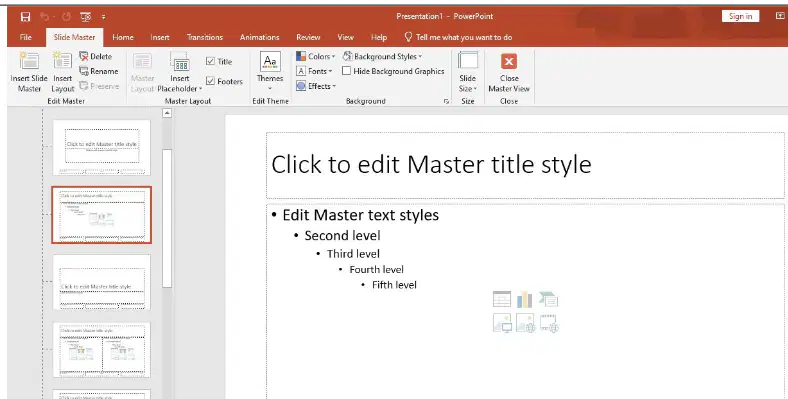Switch to the Insert tab
Screen dimensions: 788x399
(x=160, y=37)
